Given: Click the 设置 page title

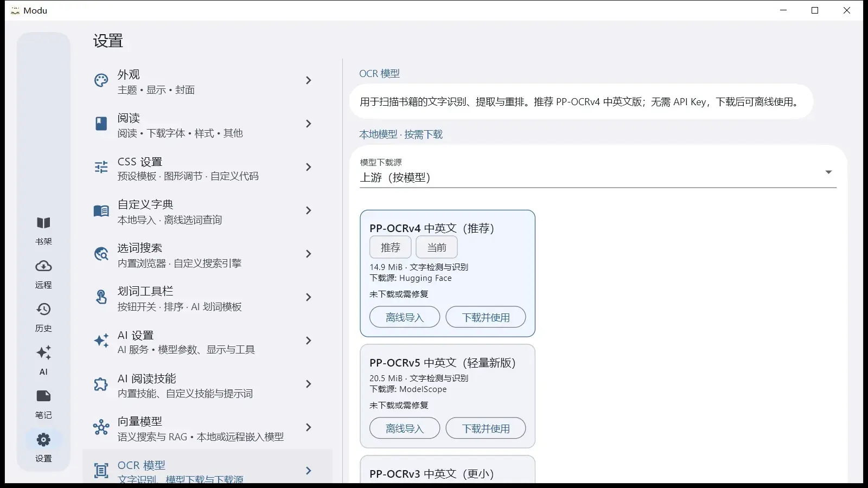Looking at the screenshot, I should [x=108, y=41].
